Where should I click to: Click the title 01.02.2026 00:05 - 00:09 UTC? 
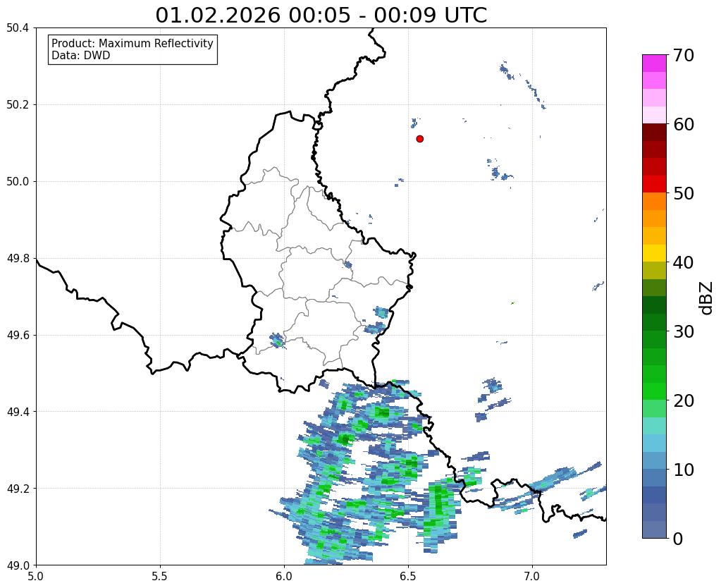pyautogui.click(x=321, y=16)
